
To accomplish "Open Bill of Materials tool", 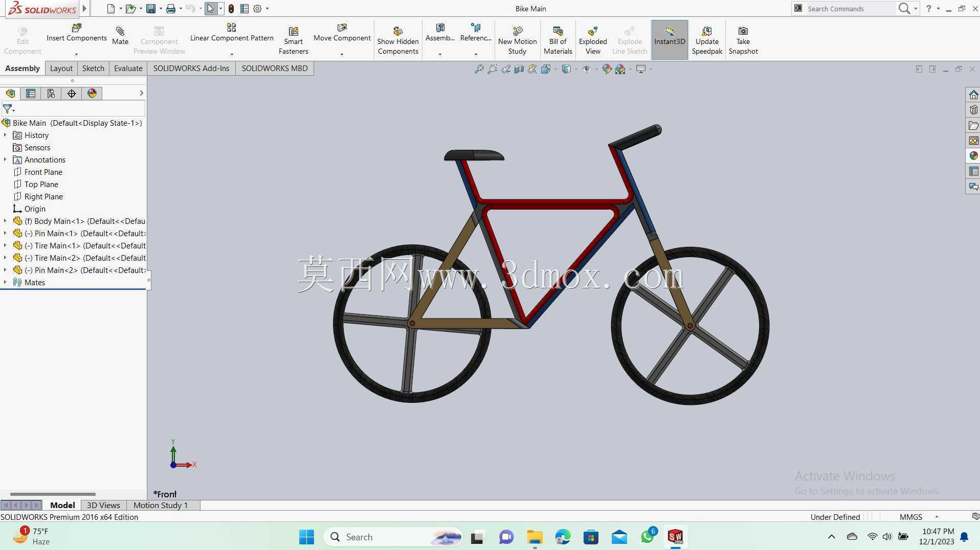I will (x=558, y=40).
